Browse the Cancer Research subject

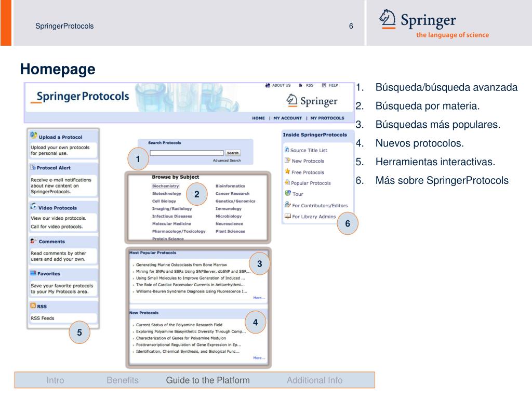click(x=232, y=193)
